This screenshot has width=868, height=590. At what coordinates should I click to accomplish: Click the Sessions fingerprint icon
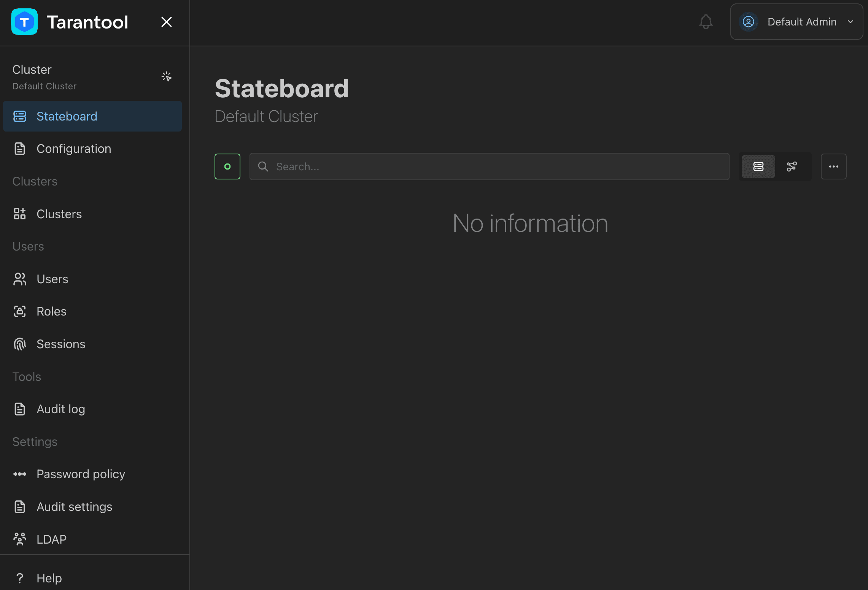(x=20, y=344)
